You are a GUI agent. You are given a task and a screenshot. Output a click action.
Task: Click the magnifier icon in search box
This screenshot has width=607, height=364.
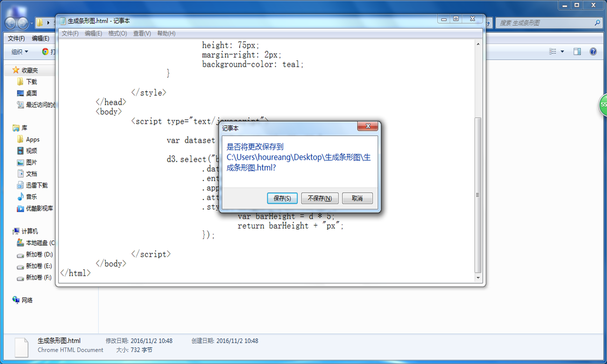click(x=597, y=23)
